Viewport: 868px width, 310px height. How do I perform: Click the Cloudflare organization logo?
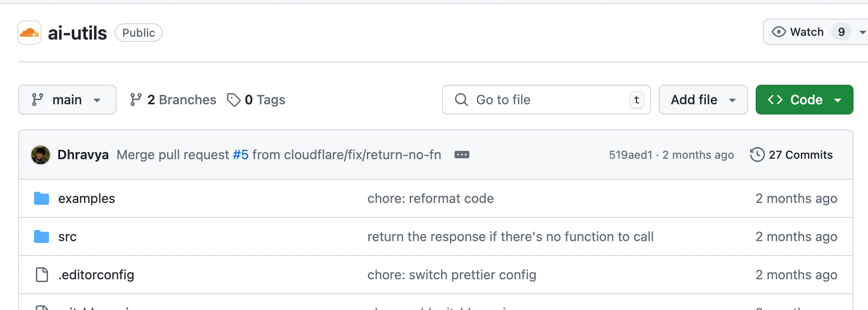click(29, 33)
